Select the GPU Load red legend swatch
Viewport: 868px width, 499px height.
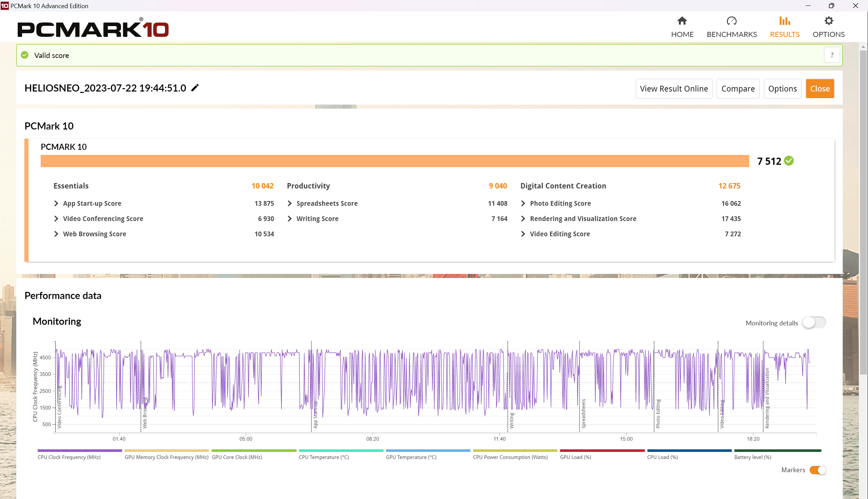(x=602, y=451)
